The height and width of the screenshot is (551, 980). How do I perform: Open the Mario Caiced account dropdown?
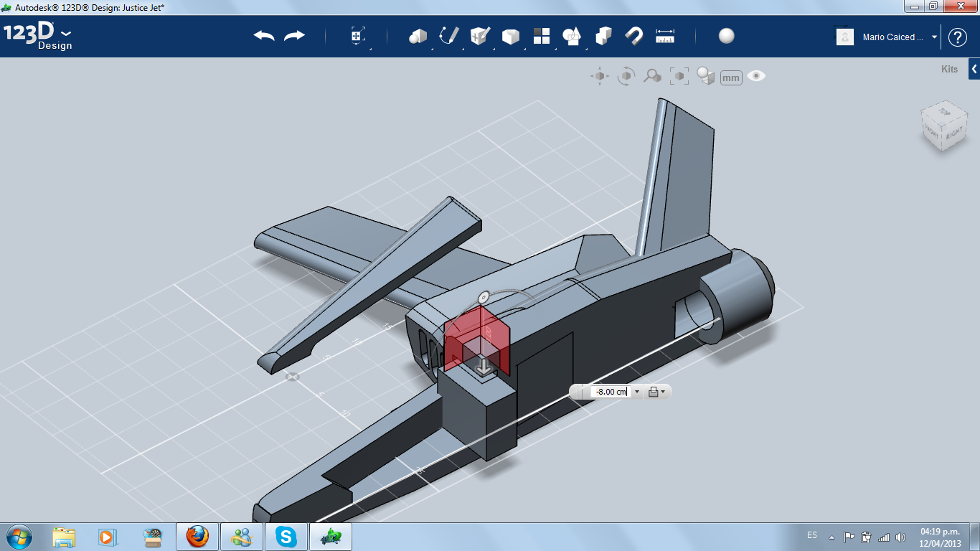pyautogui.click(x=935, y=37)
